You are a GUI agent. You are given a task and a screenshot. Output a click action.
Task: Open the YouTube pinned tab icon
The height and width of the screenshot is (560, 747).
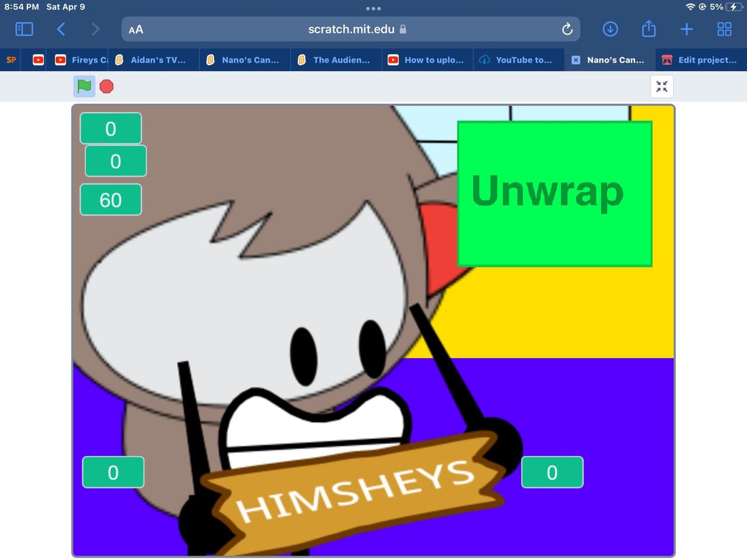(39, 60)
